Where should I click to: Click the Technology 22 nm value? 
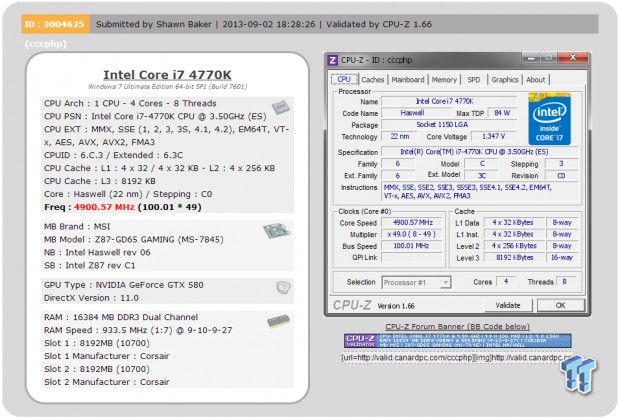tap(400, 136)
